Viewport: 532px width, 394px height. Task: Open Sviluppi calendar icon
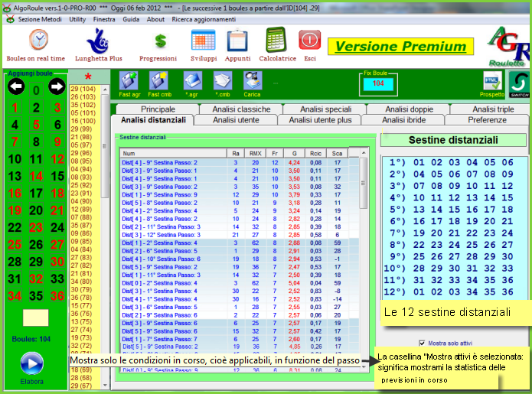203,40
